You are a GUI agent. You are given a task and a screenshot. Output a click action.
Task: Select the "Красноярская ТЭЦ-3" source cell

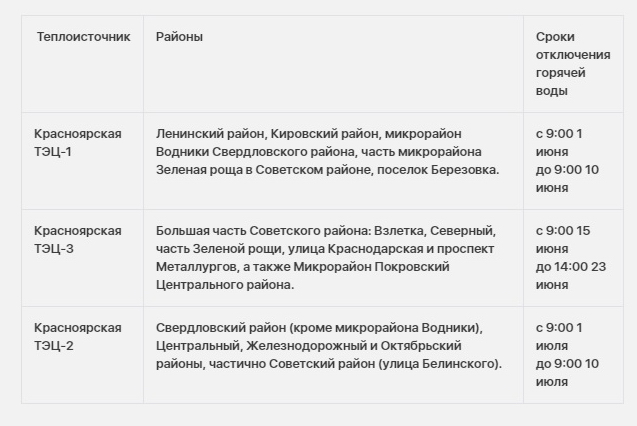pos(78,239)
